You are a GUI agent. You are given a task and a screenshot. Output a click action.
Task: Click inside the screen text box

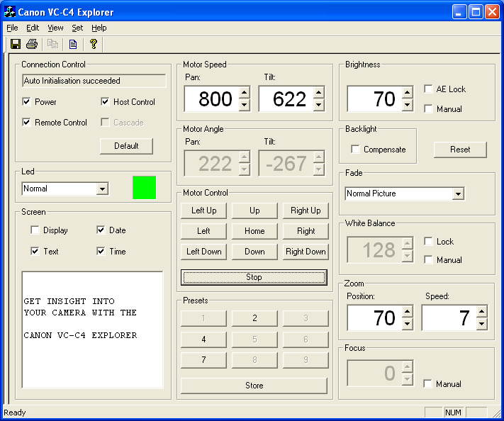[x=93, y=330]
